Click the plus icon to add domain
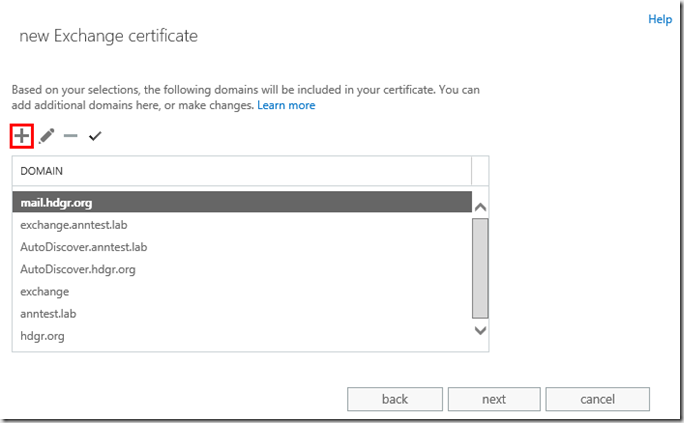Image resolution: width=684 pixels, height=423 pixels. tap(22, 136)
